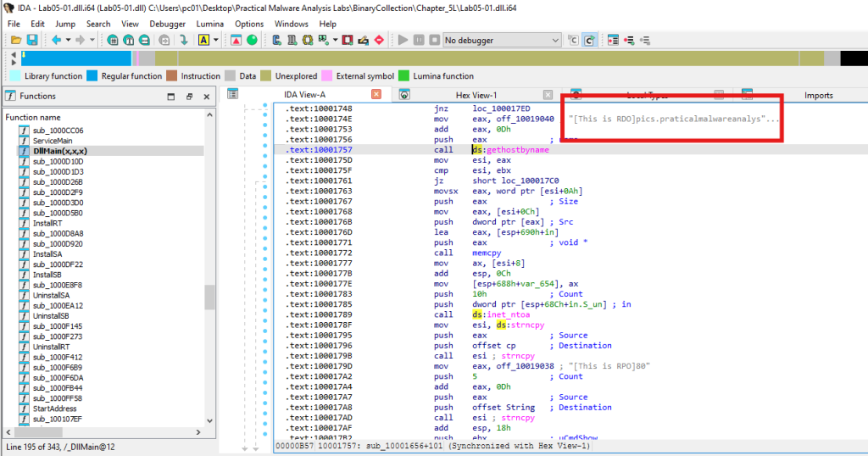Switch to the IDA View-A tab
The height and width of the screenshot is (456, 868).
click(304, 95)
